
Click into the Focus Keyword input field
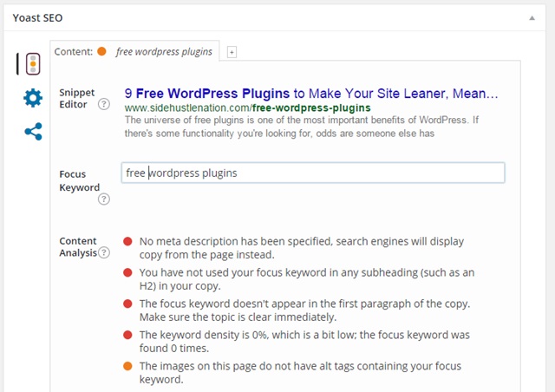[x=313, y=173]
